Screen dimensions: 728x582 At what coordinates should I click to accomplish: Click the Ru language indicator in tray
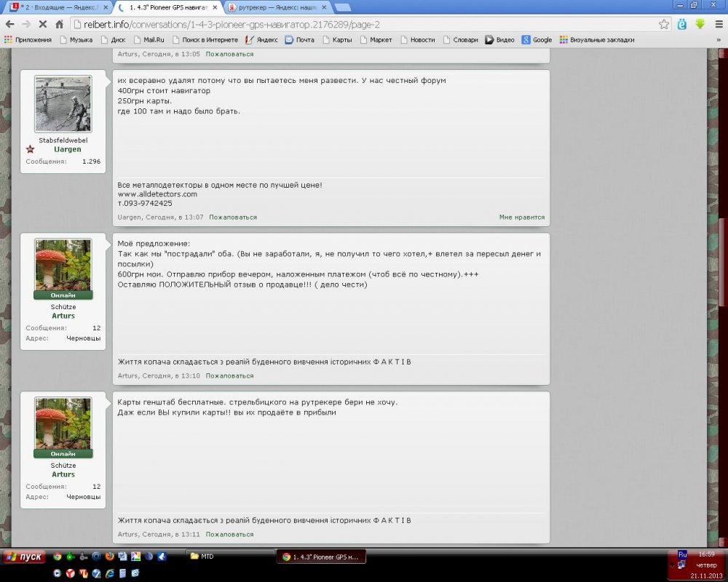[x=682, y=554]
